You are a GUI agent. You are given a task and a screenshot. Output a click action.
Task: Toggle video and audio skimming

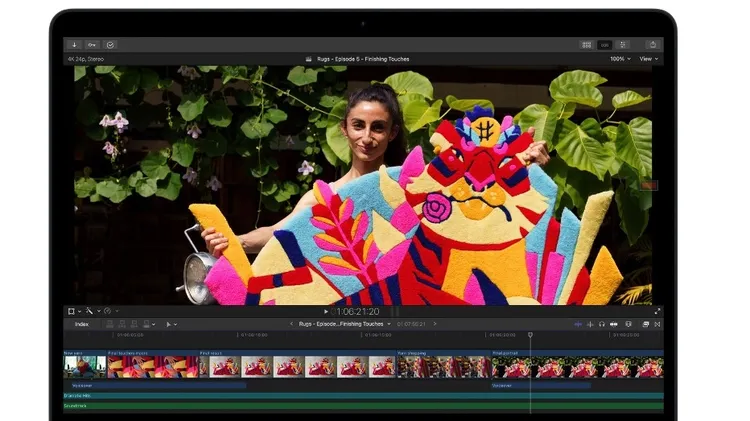(x=578, y=324)
